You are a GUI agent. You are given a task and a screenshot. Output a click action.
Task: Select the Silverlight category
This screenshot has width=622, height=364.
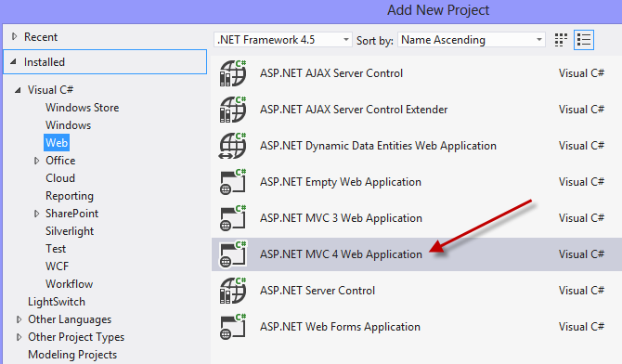[70, 231]
